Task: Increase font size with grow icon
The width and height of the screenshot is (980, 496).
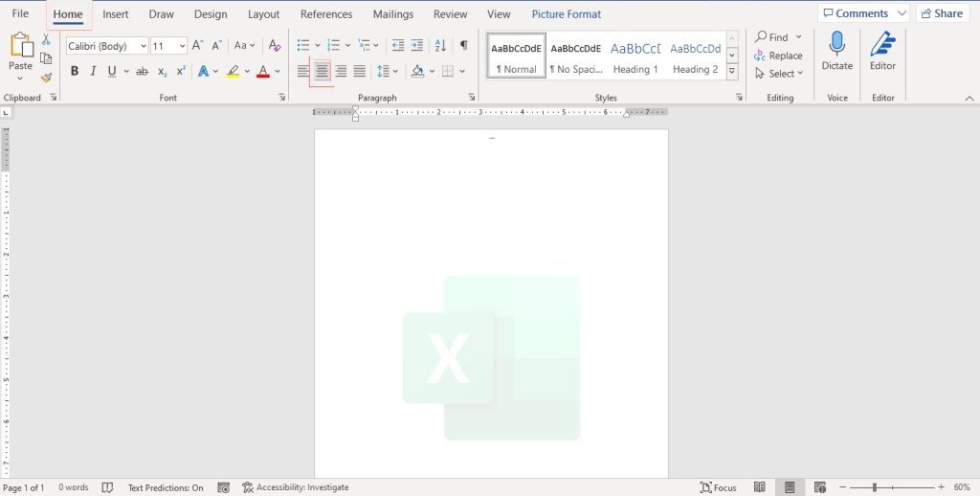Action: click(197, 46)
